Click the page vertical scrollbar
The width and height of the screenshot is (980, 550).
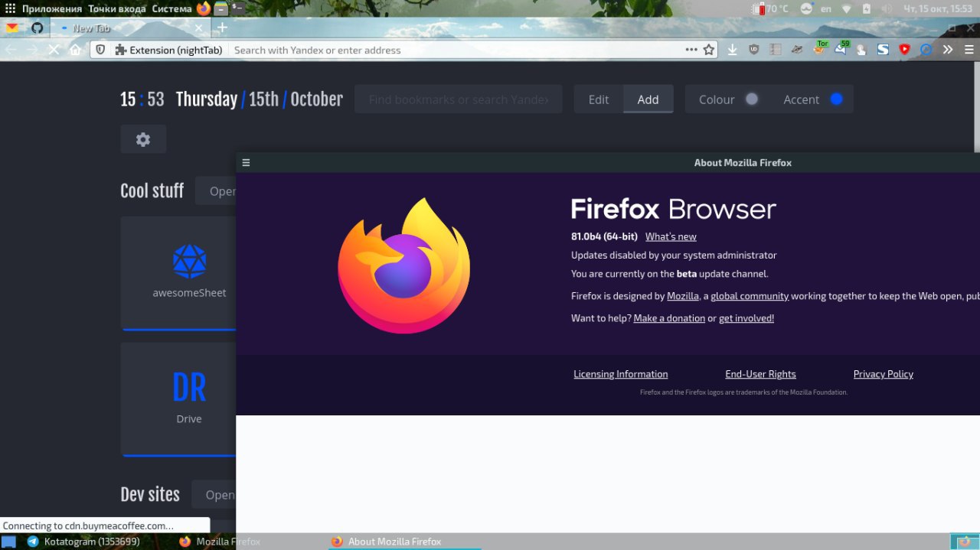(x=976, y=107)
